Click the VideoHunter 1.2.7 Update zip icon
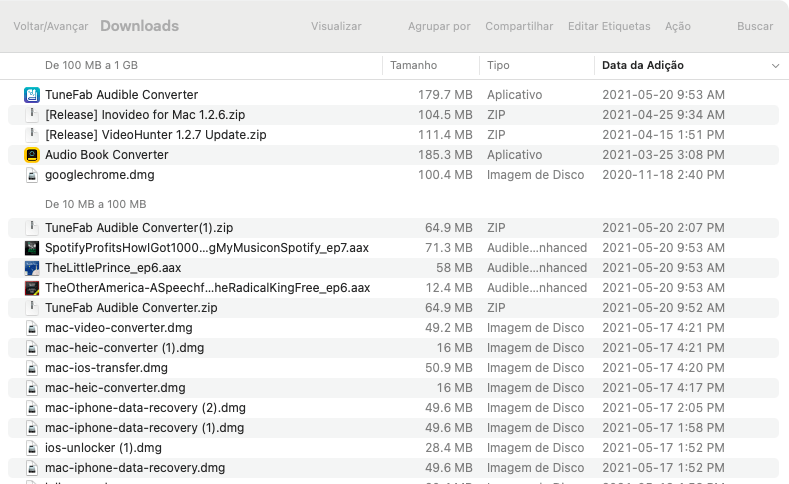Screen dimensions: 789x484 click(32, 135)
